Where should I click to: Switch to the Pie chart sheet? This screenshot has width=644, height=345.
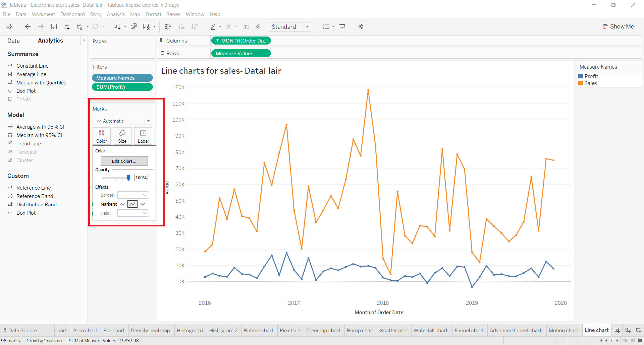click(x=290, y=330)
